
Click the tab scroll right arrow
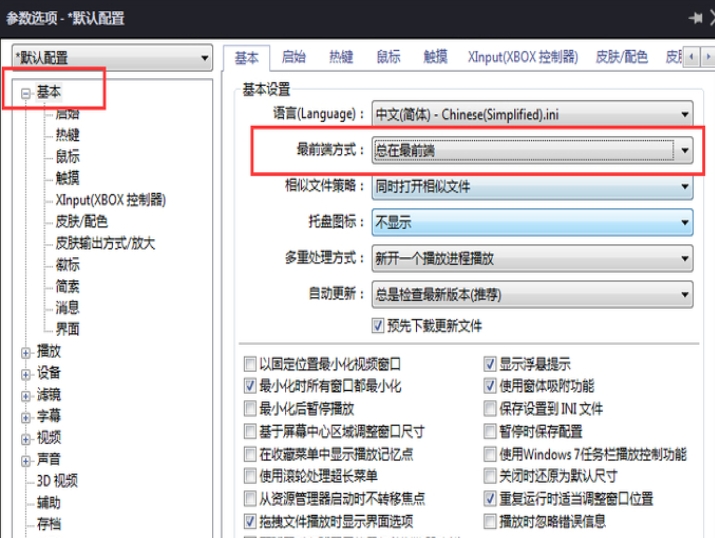tap(708, 57)
